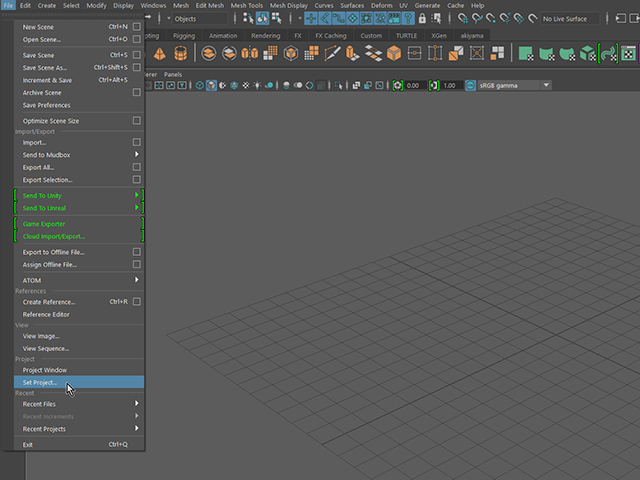Click the lock selection padlock icon
Viewport: 640px width, 480px height.
(422, 18)
